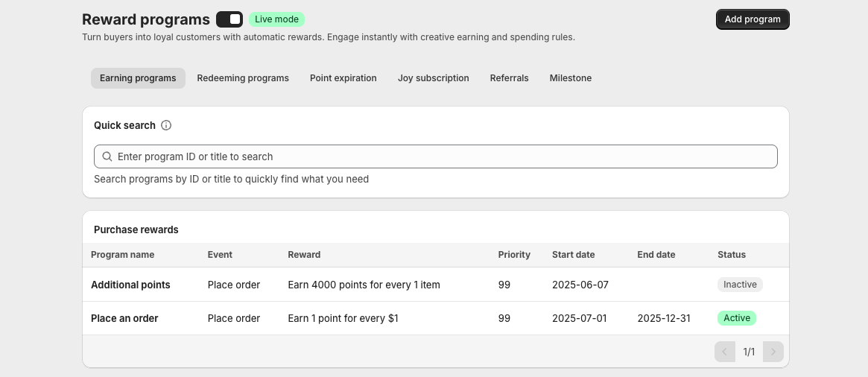Click the Start date column header
This screenshot has width=868, height=377.
[573, 255]
